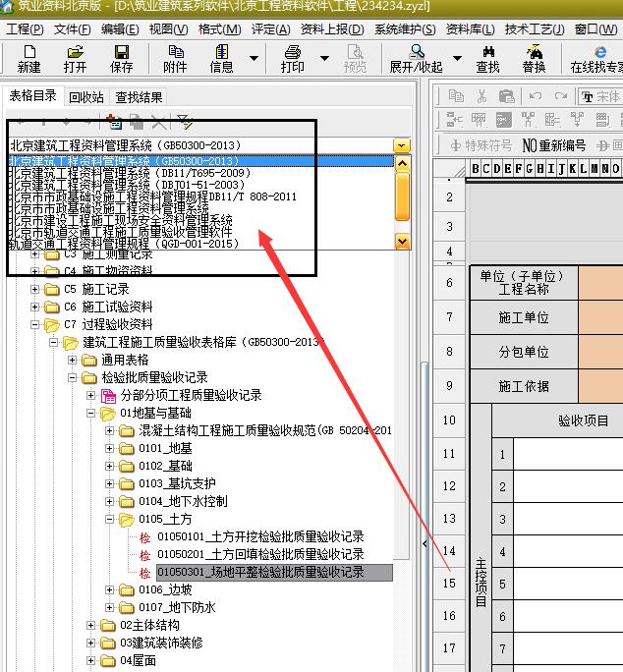The height and width of the screenshot is (672, 623).
Task: Select 北京建筑工程资料管理系统 (DB11/T695-2009) list option
Action: pyautogui.click(x=128, y=173)
